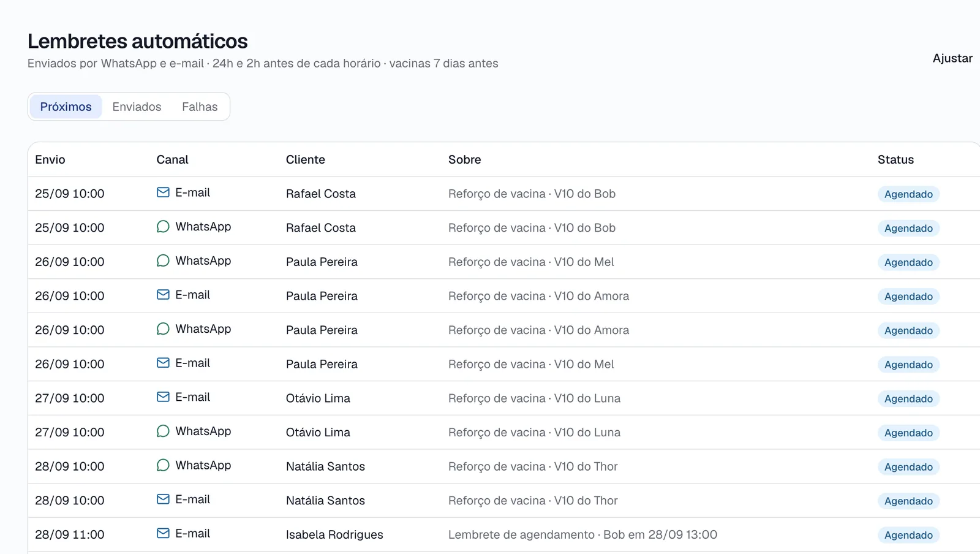Open the Falhas tab
The height and width of the screenshot is (554, 980).
click(x=200, y=107)
